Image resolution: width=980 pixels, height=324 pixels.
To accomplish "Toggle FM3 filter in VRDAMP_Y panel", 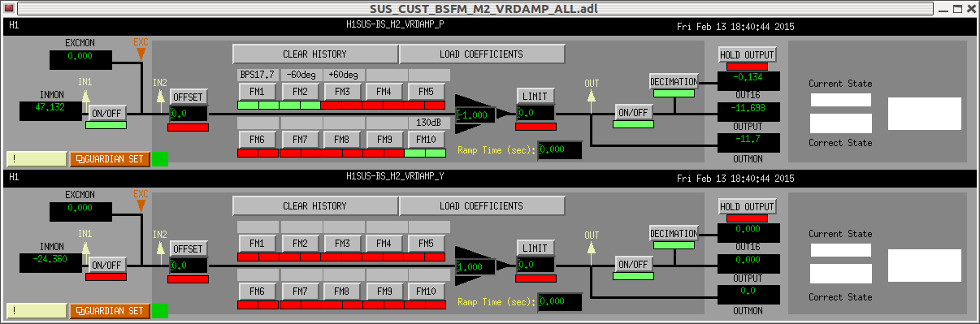I will (342, 244).
